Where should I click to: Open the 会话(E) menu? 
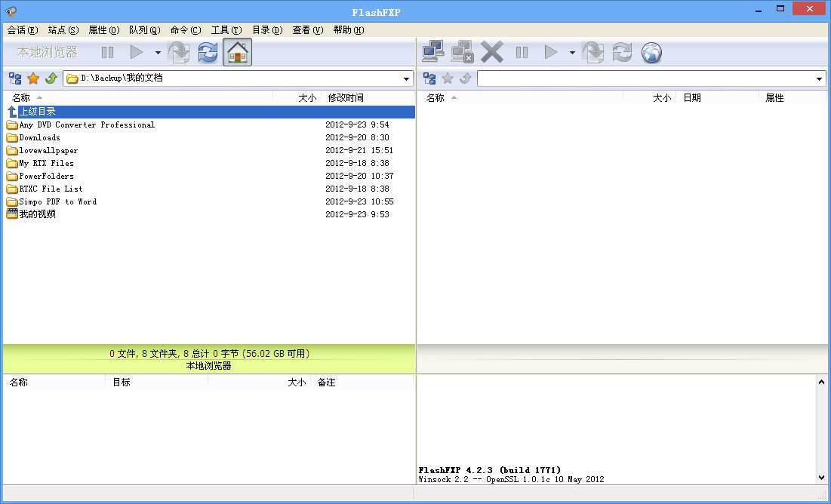point(23,30)
